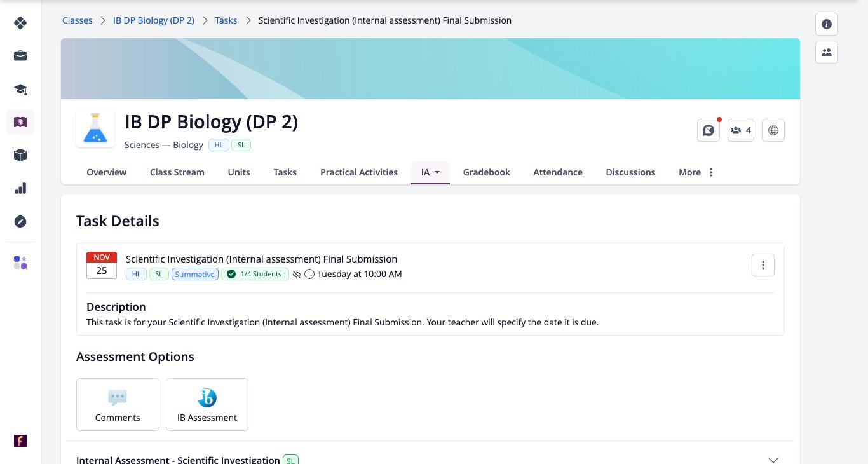This screenshot has width=868, height=464.
Task: Open the class messages chat icon
Action: 708,130
